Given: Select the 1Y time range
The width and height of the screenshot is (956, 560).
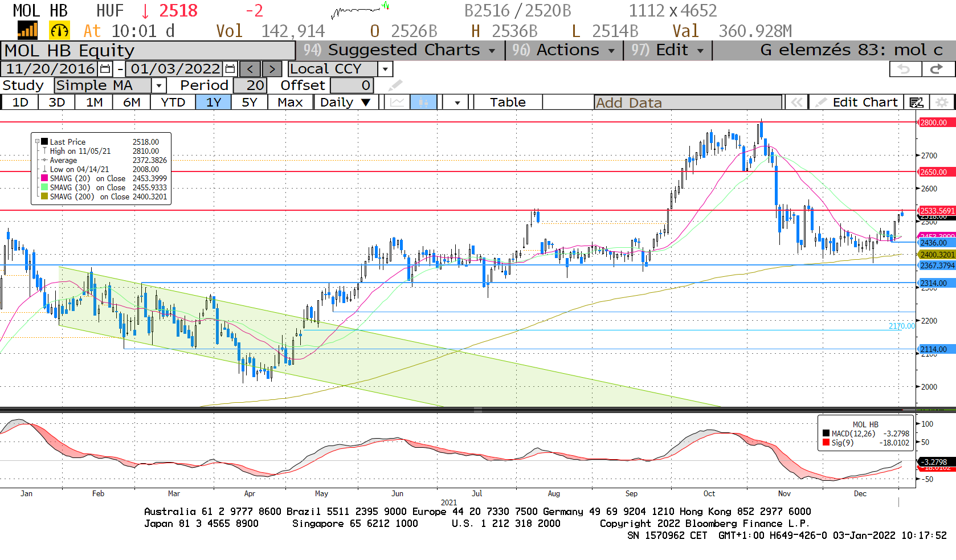Looking at the screenshot, I should [x=213, y=102].
